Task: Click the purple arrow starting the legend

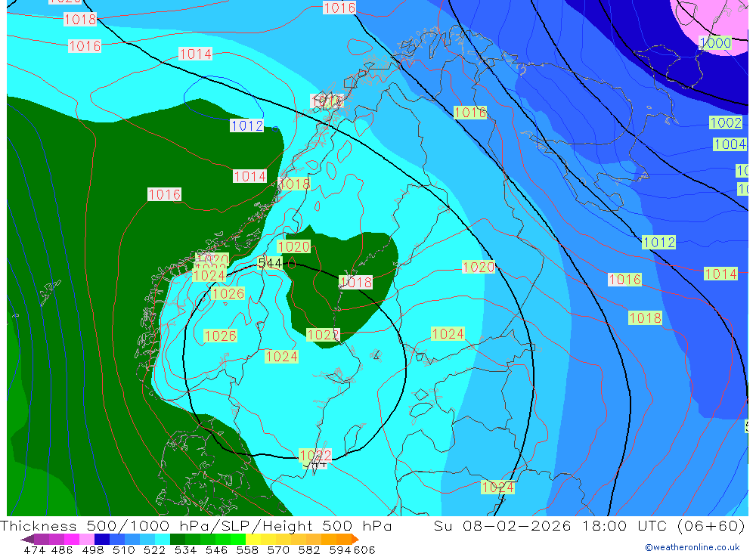Action: [x=27, y=539]
